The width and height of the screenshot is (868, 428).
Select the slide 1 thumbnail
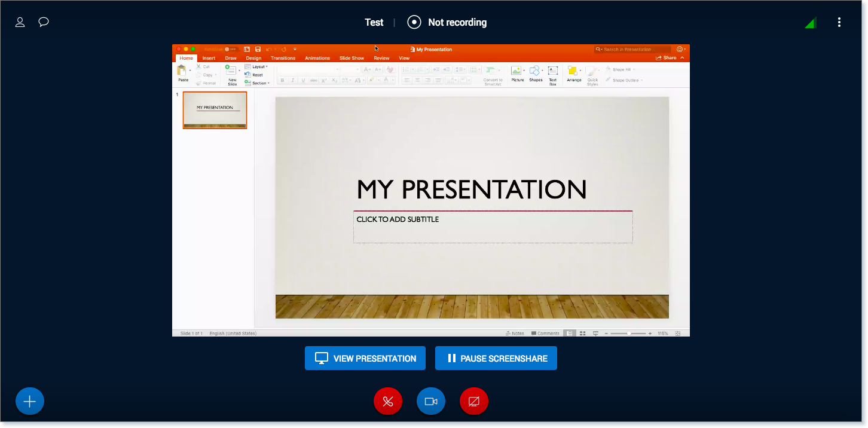[215, 110]
